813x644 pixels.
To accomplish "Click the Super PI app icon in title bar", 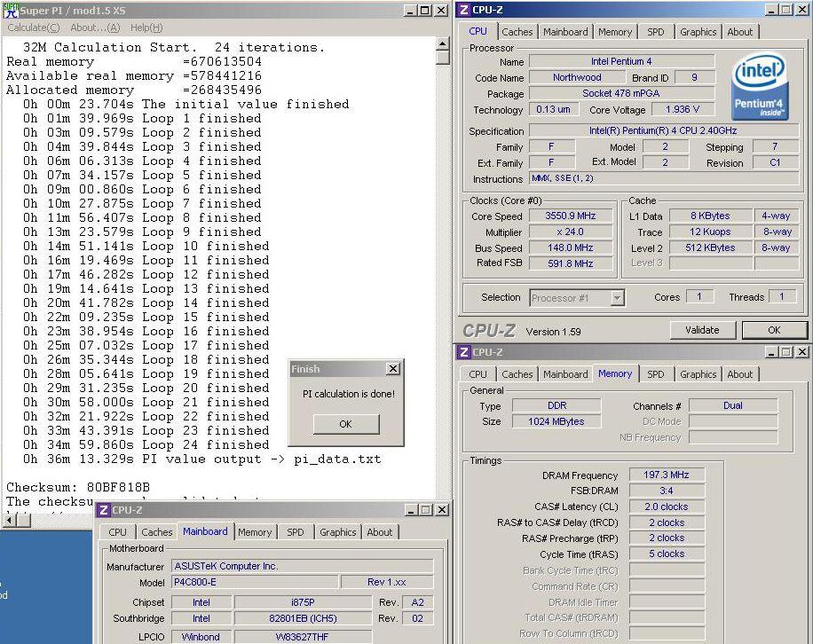I will 11,11.
